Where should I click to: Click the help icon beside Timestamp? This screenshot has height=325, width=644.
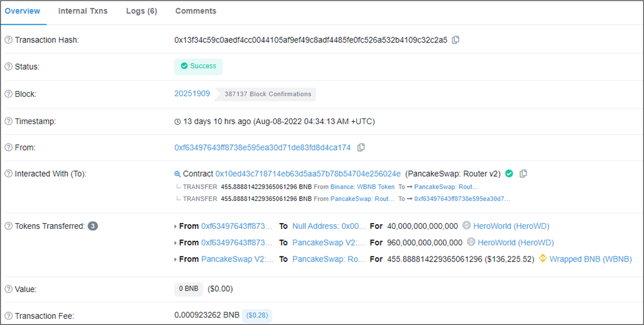point(8,121)
